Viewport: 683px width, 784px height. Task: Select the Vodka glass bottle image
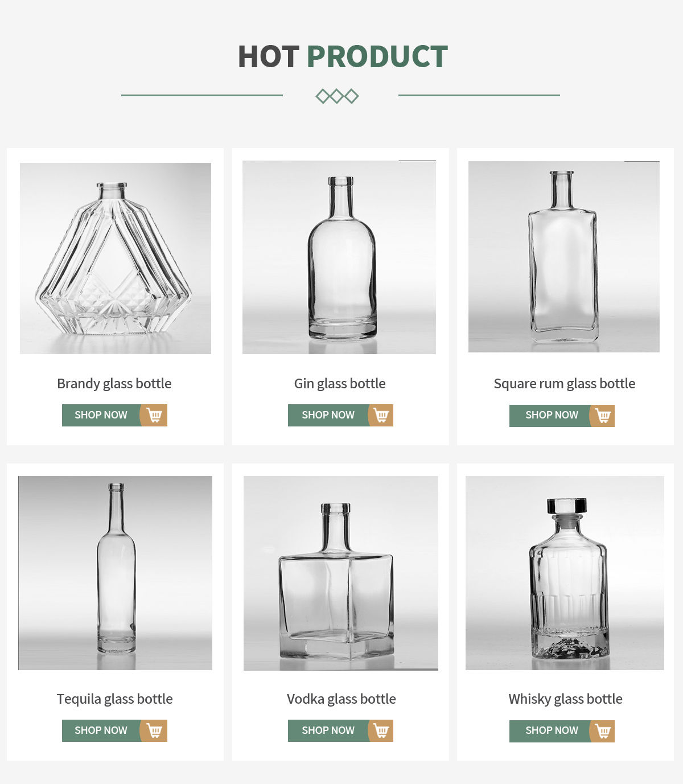tap(341, 573)
